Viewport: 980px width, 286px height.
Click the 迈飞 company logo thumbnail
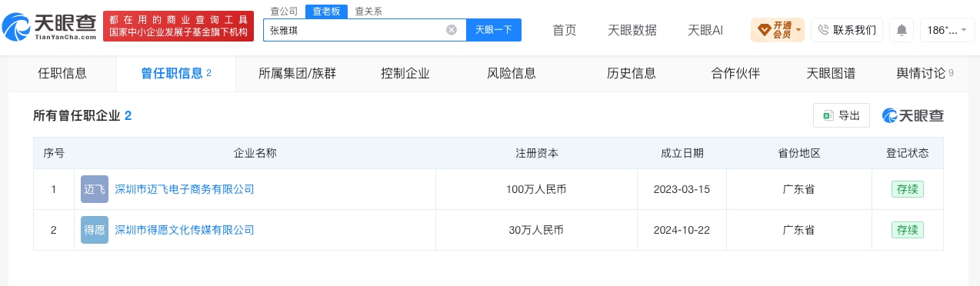95,189
